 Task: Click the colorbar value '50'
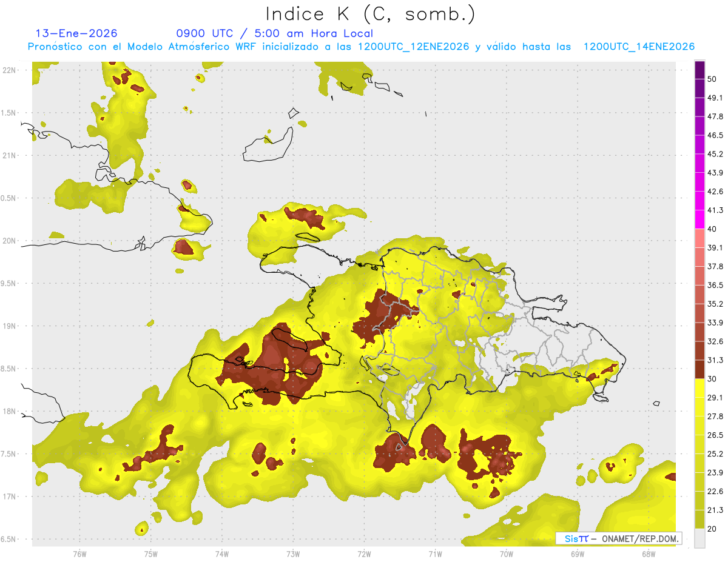712,79
